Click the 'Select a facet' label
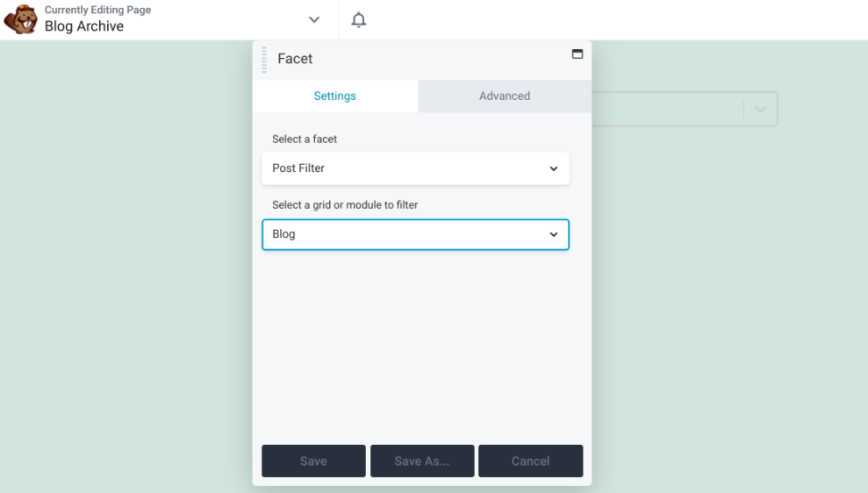Viewport: 868px width, 493px height. (x=304, y=139)
